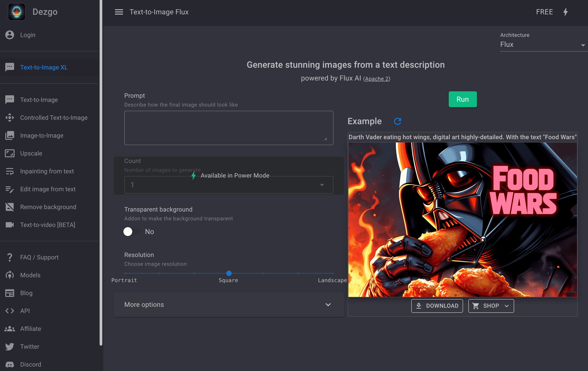Click the Models icon

tap(9, 275)
